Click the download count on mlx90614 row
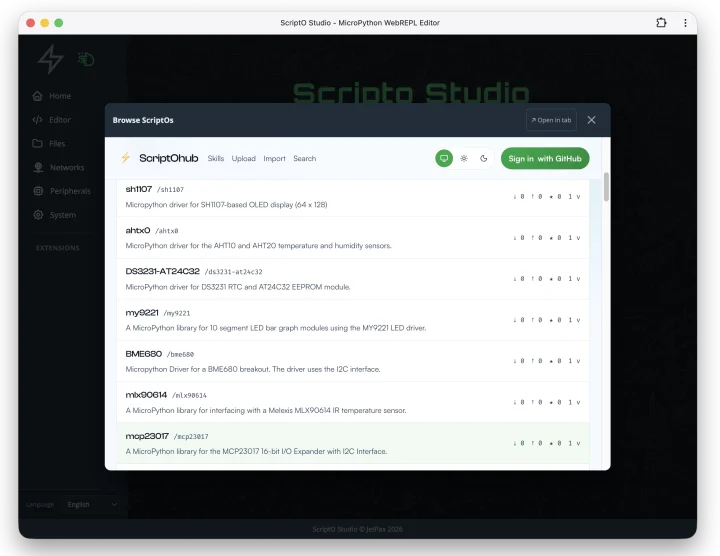720x556 pixels. (x=519, y=402)
